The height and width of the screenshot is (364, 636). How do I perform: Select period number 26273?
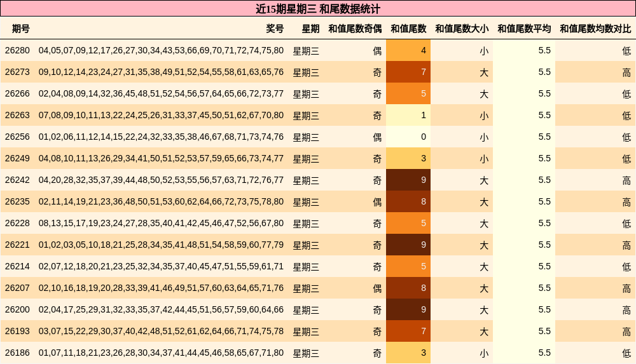click(17, 72)
